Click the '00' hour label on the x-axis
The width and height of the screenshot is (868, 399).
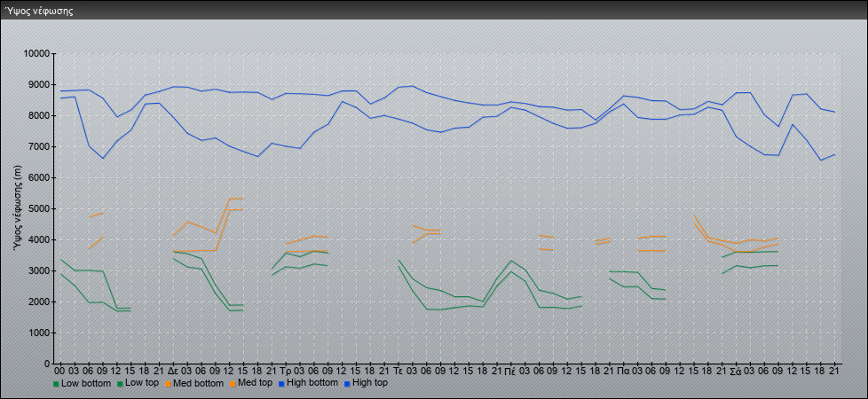(60, 371)
